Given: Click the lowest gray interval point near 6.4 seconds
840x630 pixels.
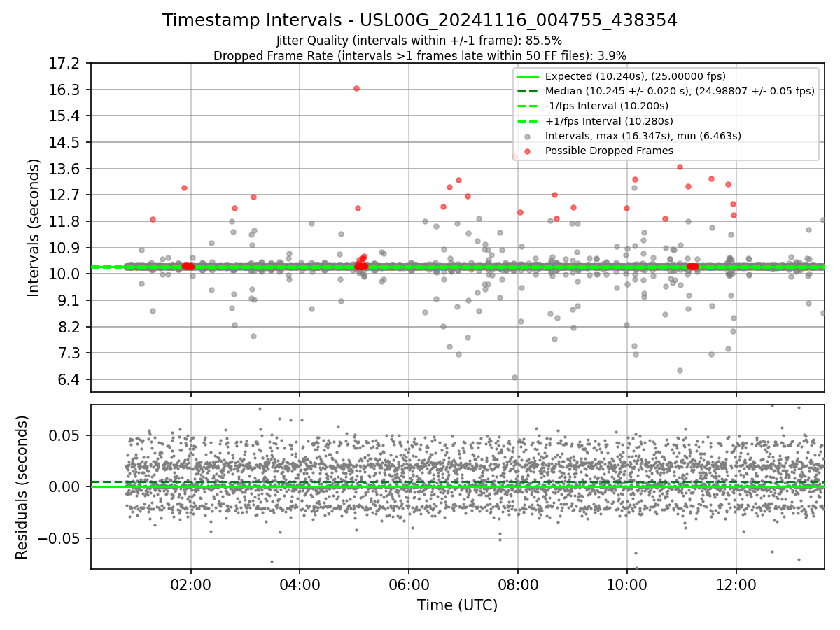Looking at the screenshot, I should point(514,377).
